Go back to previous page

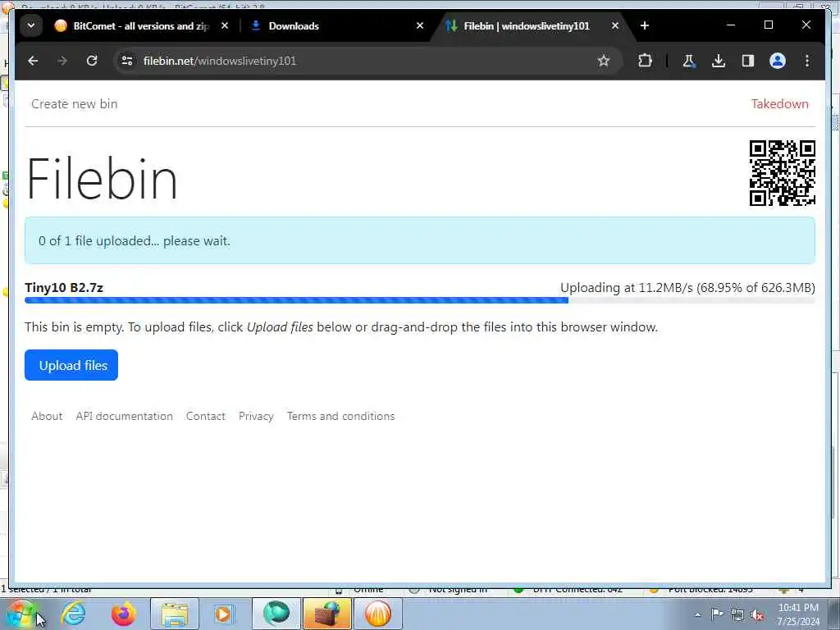(x=33, y=61)
